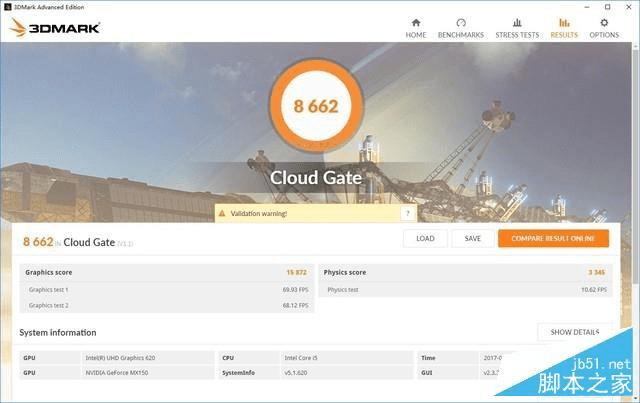Minimize the 3DMark window
The image size is (640, 403).
(x=587, y=7)
